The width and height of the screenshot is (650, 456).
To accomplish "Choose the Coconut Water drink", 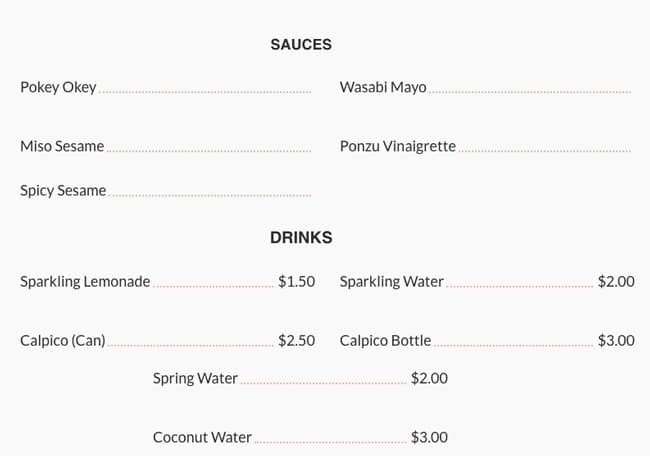I will [202, 437].
